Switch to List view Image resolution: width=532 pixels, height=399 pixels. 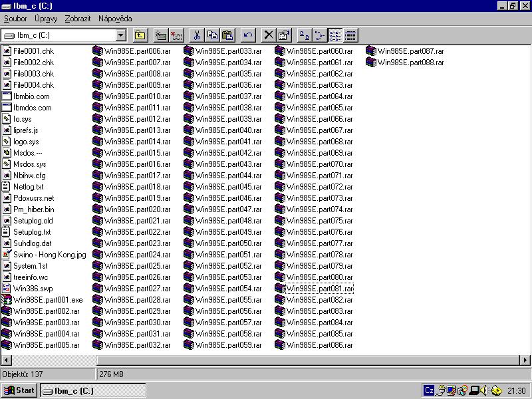click(x=335, y=35)
